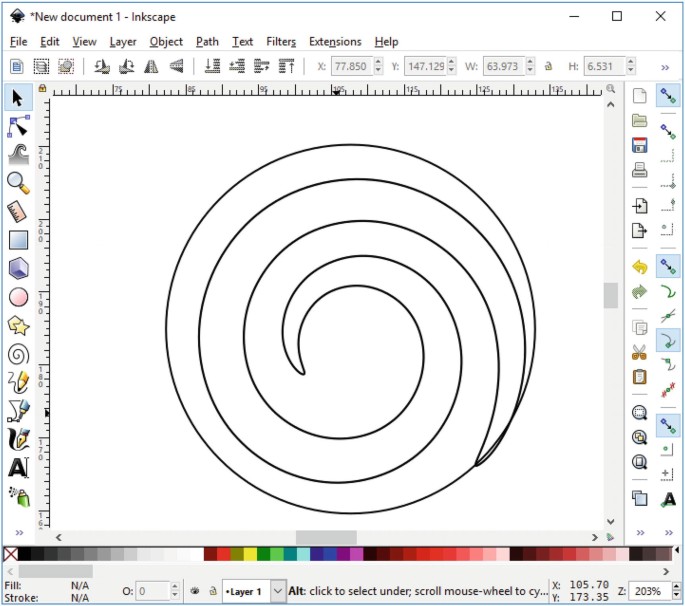Select the Zoom magnifier tool
The width and height of the screenshot is (685, 606).
pos(18,182)
